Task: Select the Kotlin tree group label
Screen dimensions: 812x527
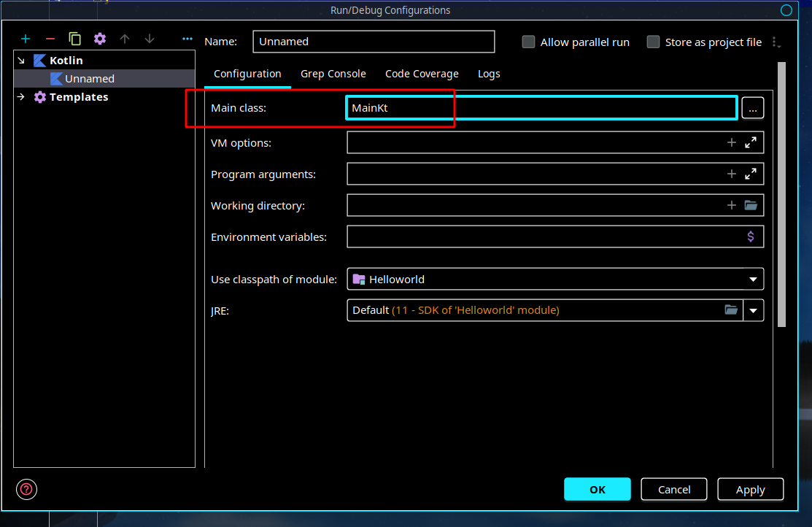Action: tap(66, 61)
